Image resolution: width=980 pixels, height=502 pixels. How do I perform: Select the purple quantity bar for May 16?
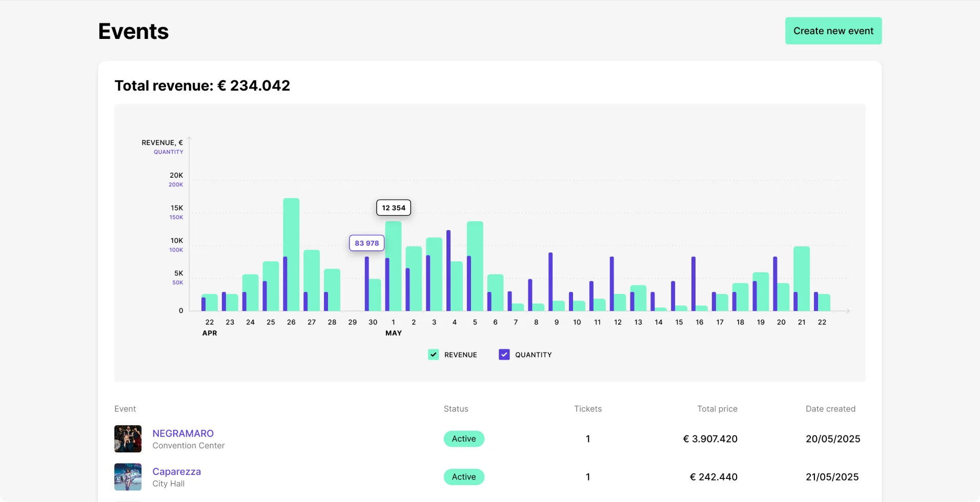pyautogui.click(x=693, y=284)
